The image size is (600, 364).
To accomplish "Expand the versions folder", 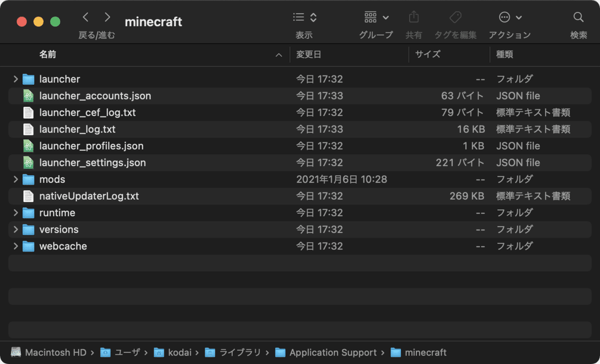I will coord(15,229).
